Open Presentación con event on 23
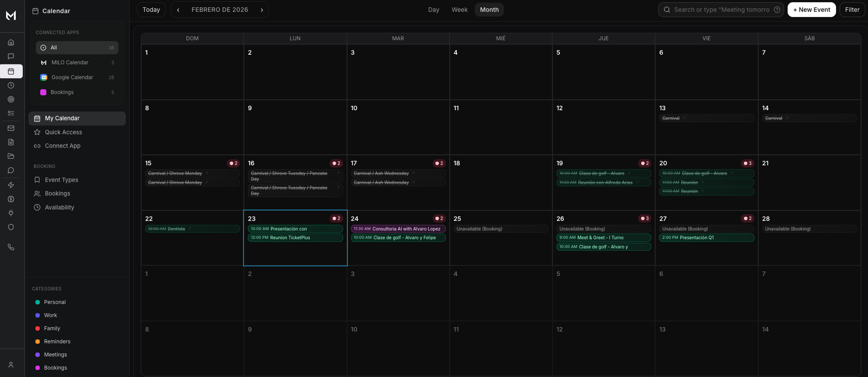Screen dimensions: 868x377 pyautogui.click(x=295, y=229)
